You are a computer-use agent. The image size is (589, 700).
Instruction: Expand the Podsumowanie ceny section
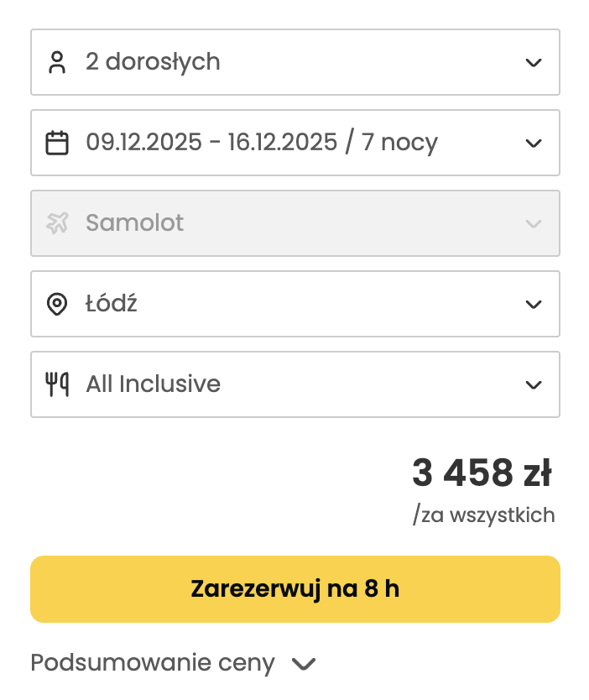[x=303, y=663]
